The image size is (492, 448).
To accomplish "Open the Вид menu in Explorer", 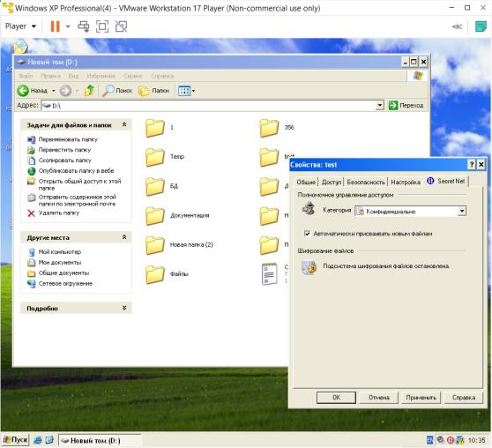I will pos(73,76).
